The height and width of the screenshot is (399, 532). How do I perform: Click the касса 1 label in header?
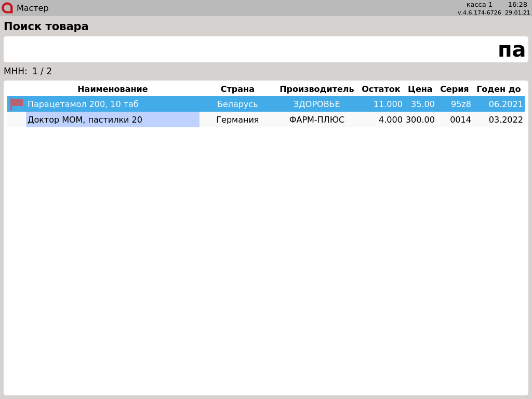point(479,5)
